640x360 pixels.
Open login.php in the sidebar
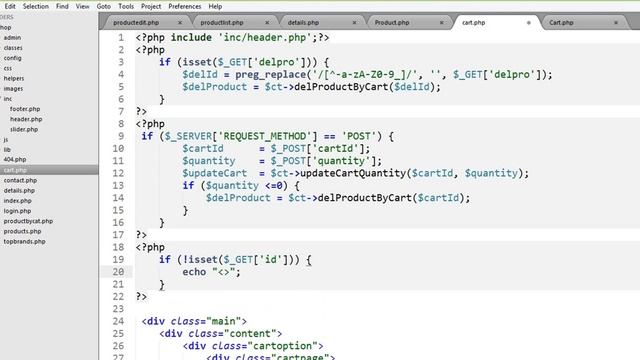click(17, 211)
